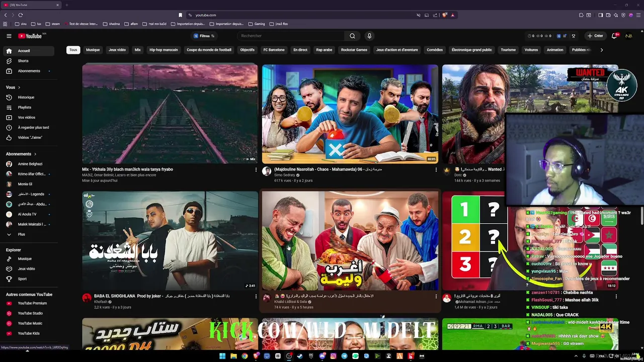Click Brave Shields icon in address bar
This screenshot has width=644, height=362.
click(444, 15)
